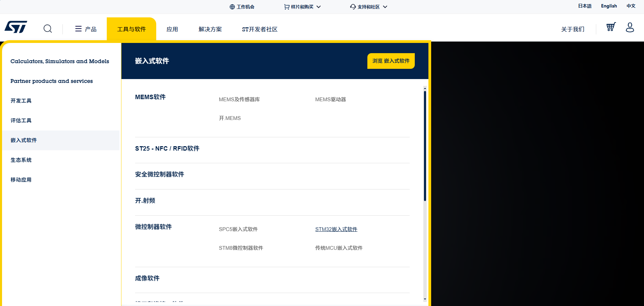Switch language to 日本語
The height and width of the screenshot is (306, 644).
585,6
